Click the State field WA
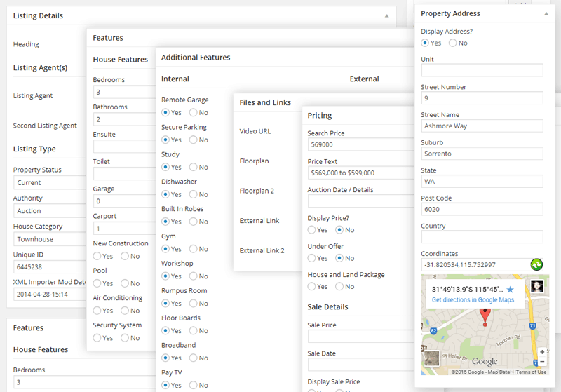This screenshot has height=392, width=561. pyautogui.click(x=482, y=182)
